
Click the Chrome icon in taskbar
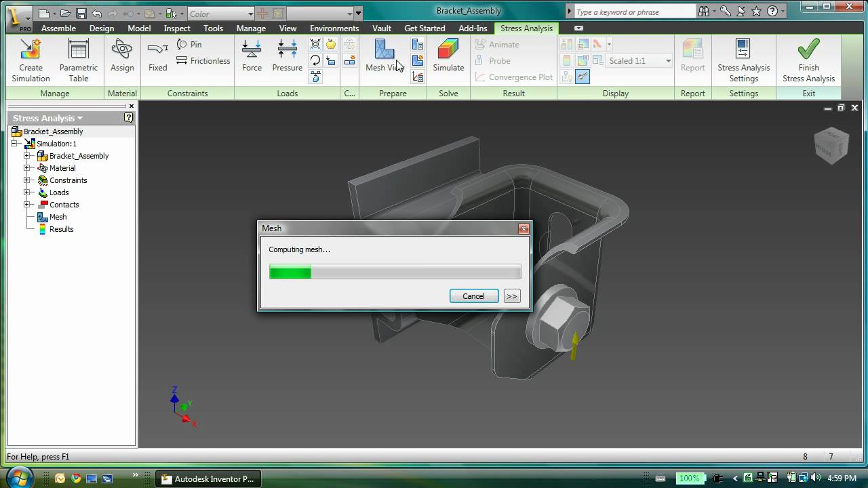76,479
